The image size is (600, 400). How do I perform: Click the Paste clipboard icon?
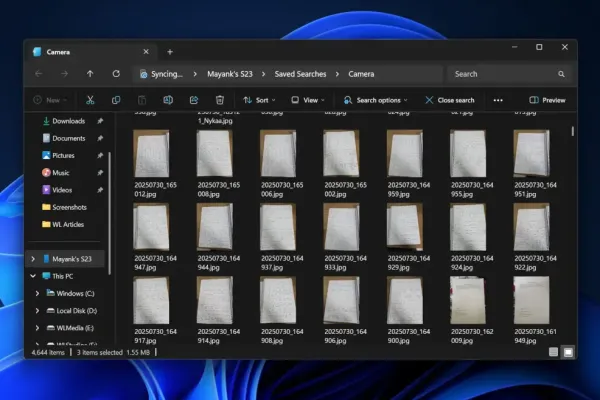pyautogui.click(x=142, y=100)
